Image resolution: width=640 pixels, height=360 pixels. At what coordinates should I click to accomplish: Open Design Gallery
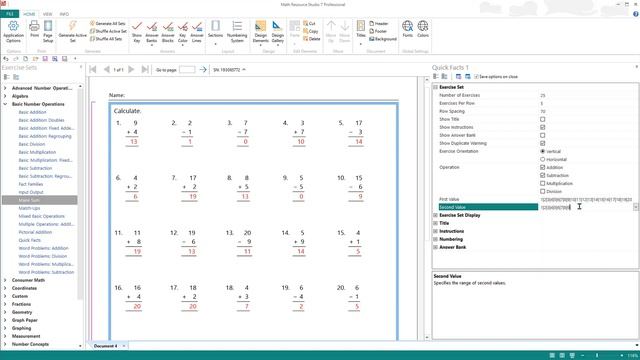[278, 32]
